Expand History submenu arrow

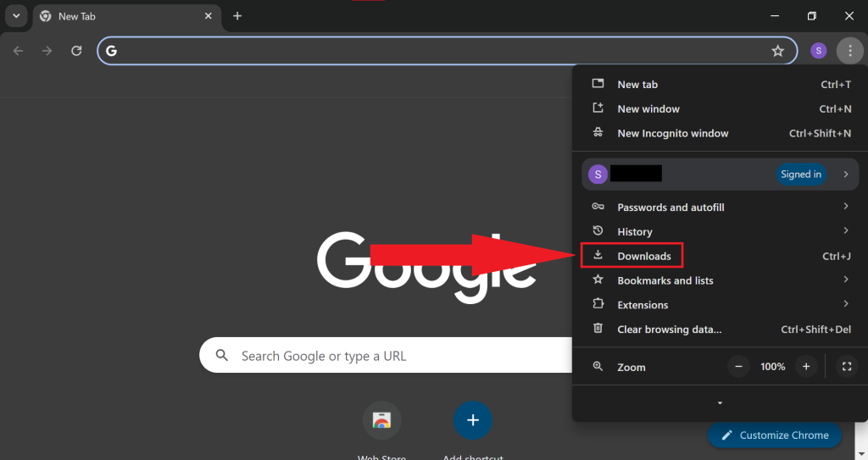846,230
